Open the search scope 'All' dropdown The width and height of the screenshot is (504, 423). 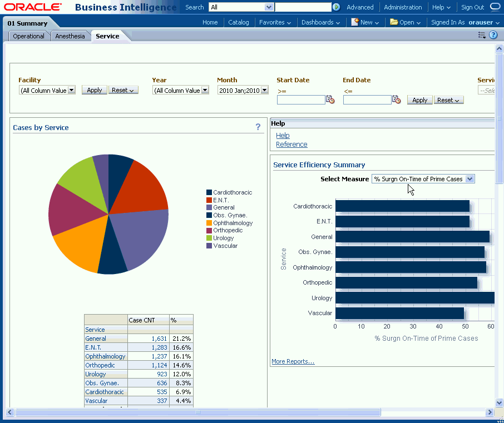coord(269,7)
